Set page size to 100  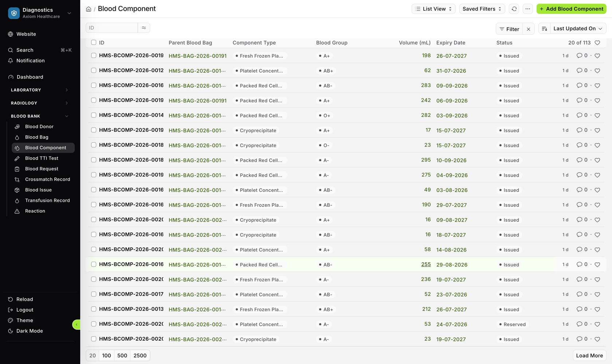(106, 356)
